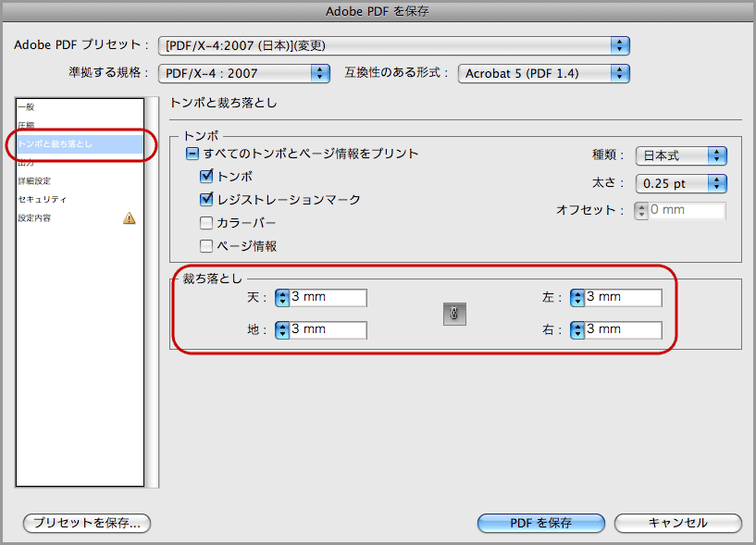756x545 pixels.
Task: Select 圧縮 in the sidebar list
Action: coord(80,126)
